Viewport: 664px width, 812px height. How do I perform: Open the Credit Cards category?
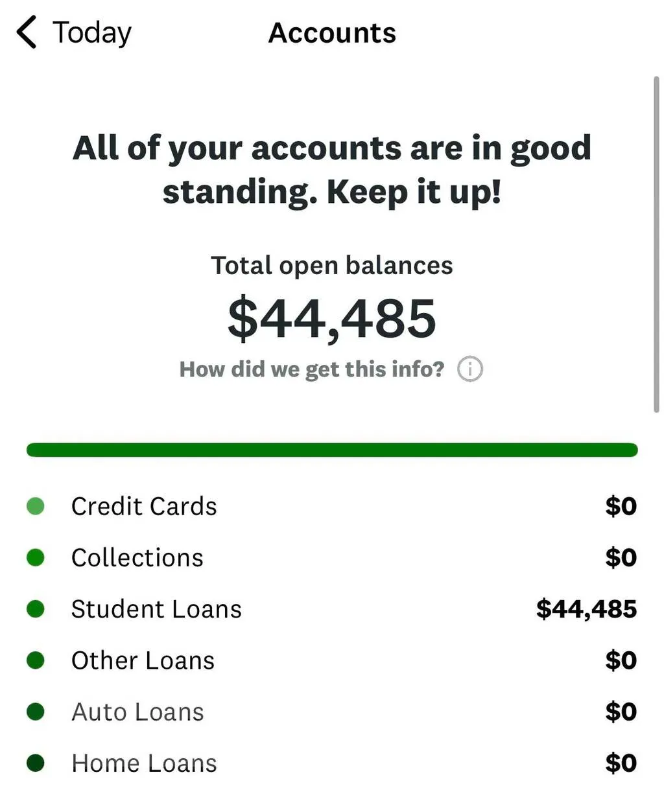pyautogui.click(x=144, y=506)
